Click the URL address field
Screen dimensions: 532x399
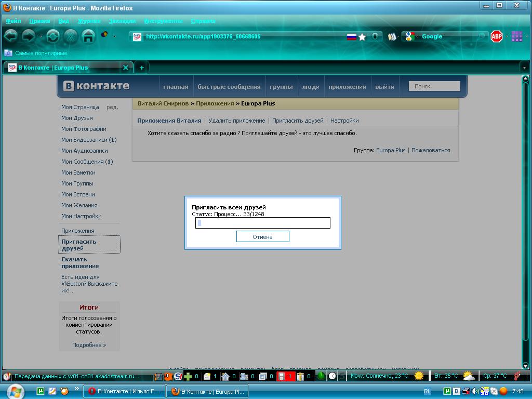pos(244,37)
